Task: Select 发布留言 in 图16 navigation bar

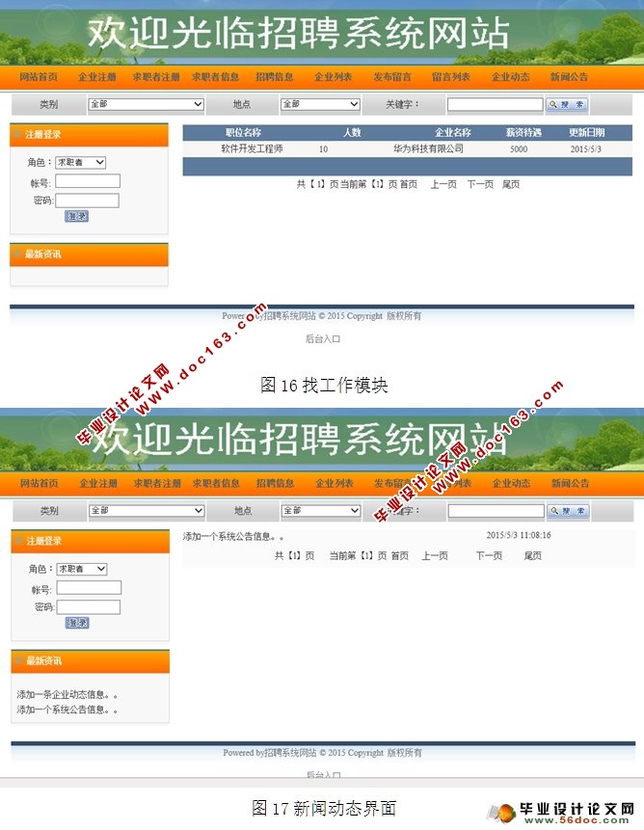Action: 392,77
